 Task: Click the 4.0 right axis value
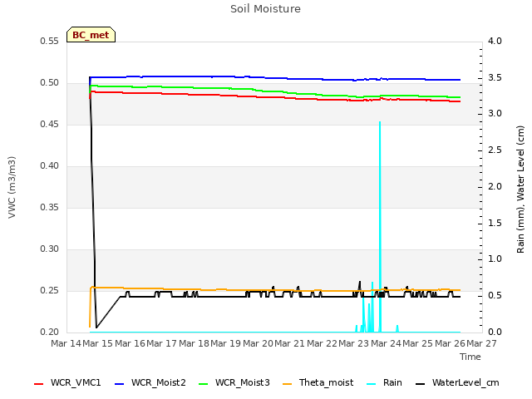pyautogui.click(x=495, y=42)
